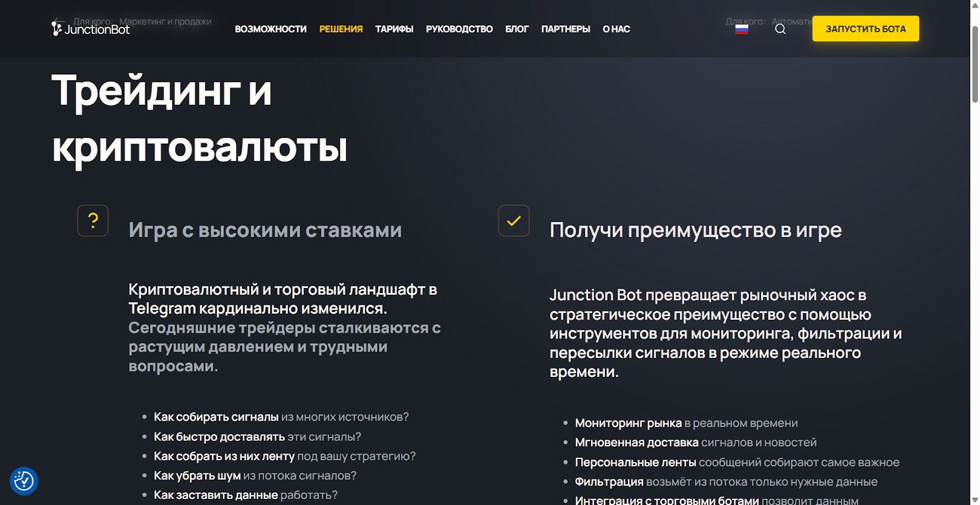Click the ЗАПУСТИТЬ БОТА button
Viewport: 980px width, 505px height.
[865, 29]
